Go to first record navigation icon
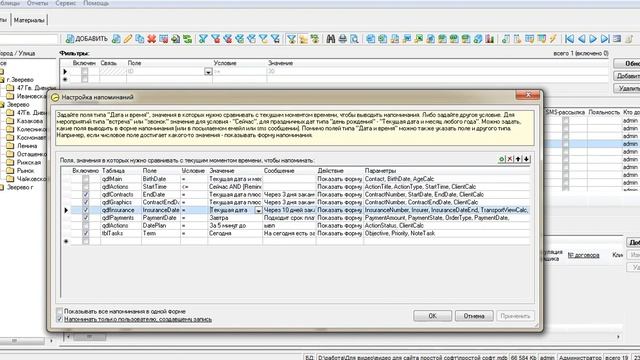Viewport: 640px width, 360px height. click(569, 39)
